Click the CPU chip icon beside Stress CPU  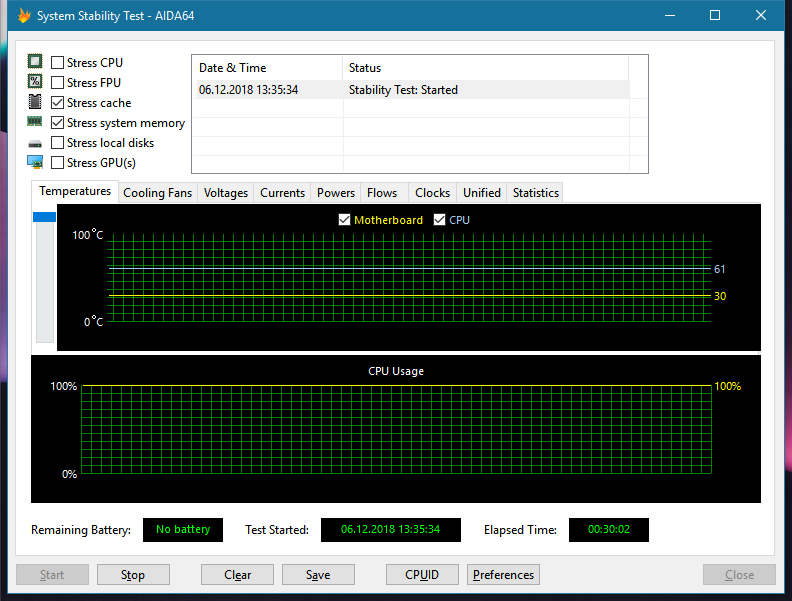[x=35, y=62]
